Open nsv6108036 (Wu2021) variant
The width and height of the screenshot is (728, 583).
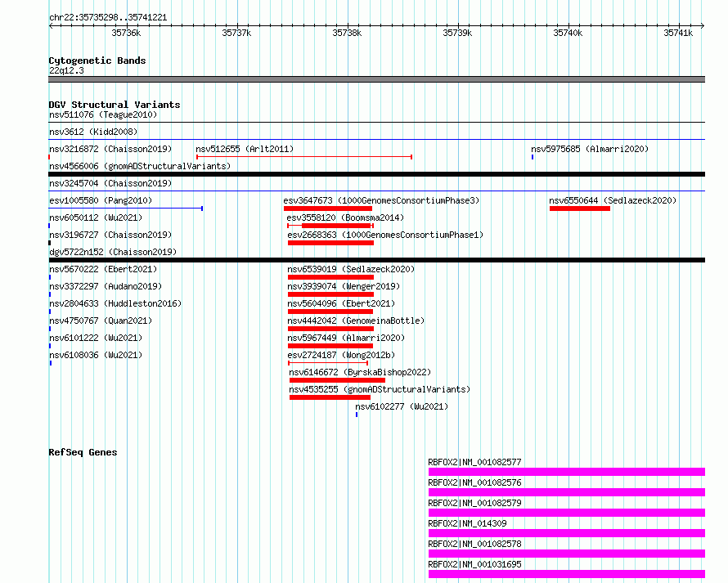coord(96,355)
